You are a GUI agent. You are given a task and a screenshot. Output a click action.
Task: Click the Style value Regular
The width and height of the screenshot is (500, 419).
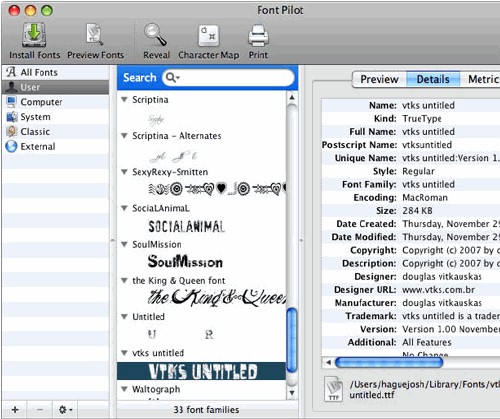(418, 171)
